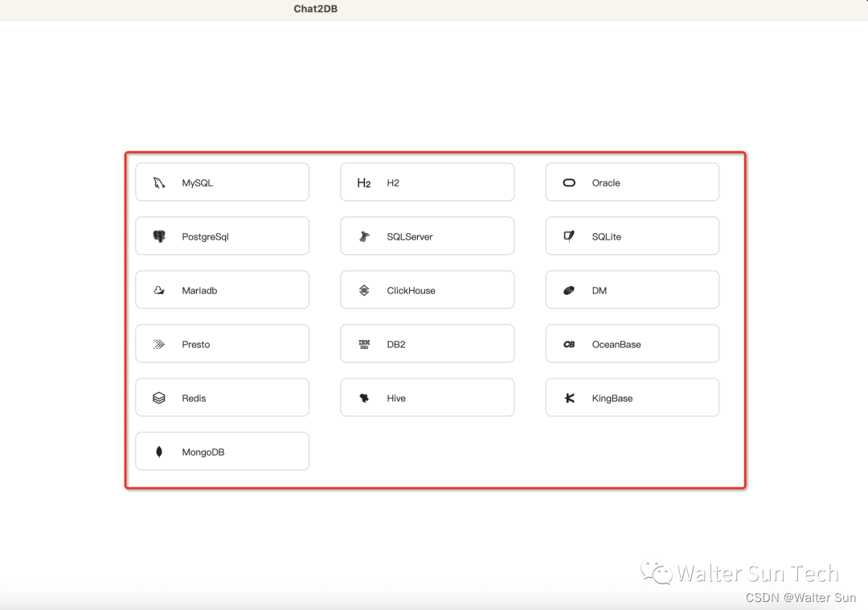Select the "Presto" label text
This screenshot has height=610, width=868.
point(196,344)
